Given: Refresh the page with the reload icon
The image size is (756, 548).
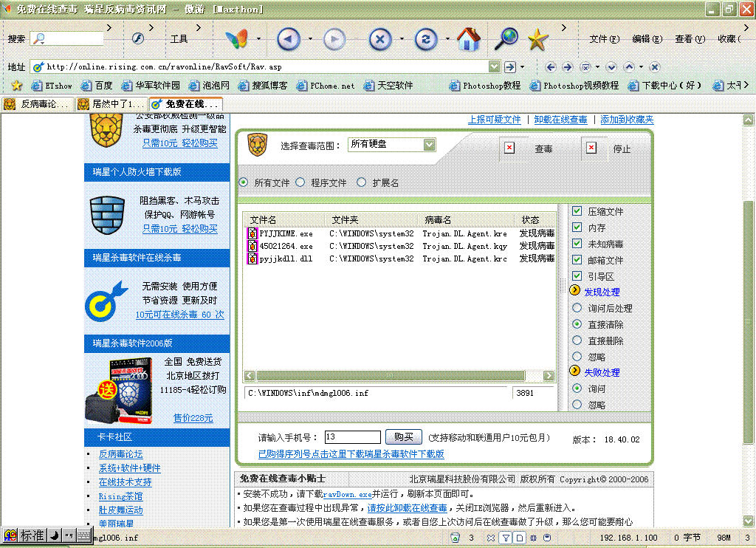Looking at the screenshot, I should click(x=426, y=40).
